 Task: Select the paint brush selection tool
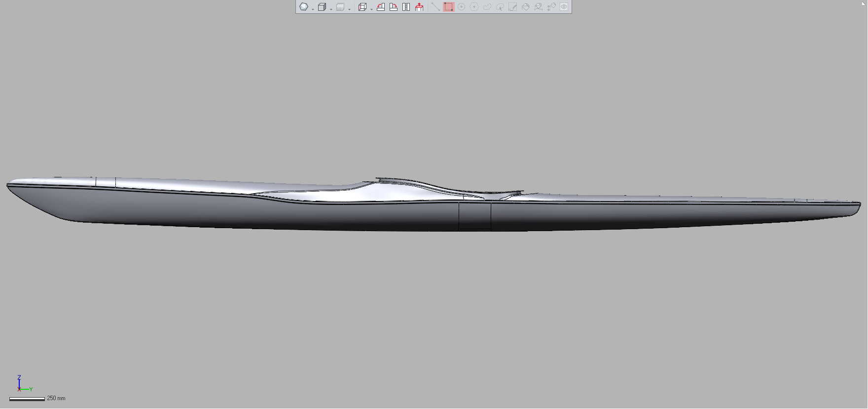click(x=512, y=7)
